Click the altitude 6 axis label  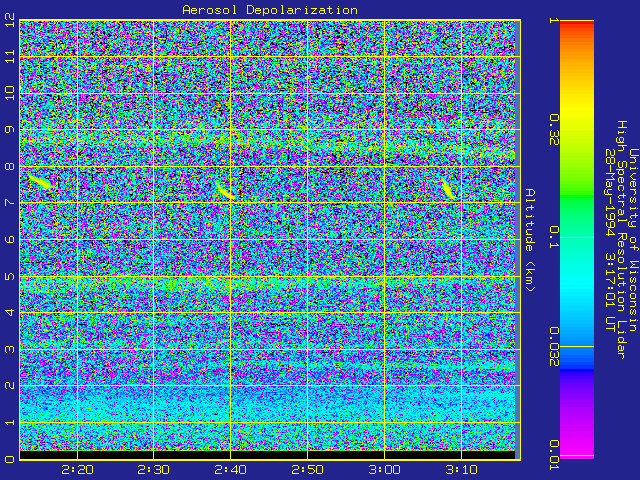(x=10, y=239)
